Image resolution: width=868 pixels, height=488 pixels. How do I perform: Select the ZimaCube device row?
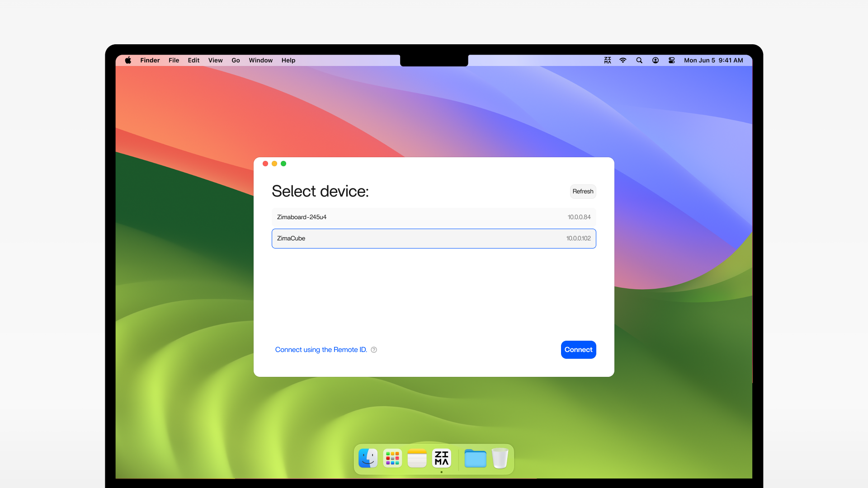click(x=434, y=239)
